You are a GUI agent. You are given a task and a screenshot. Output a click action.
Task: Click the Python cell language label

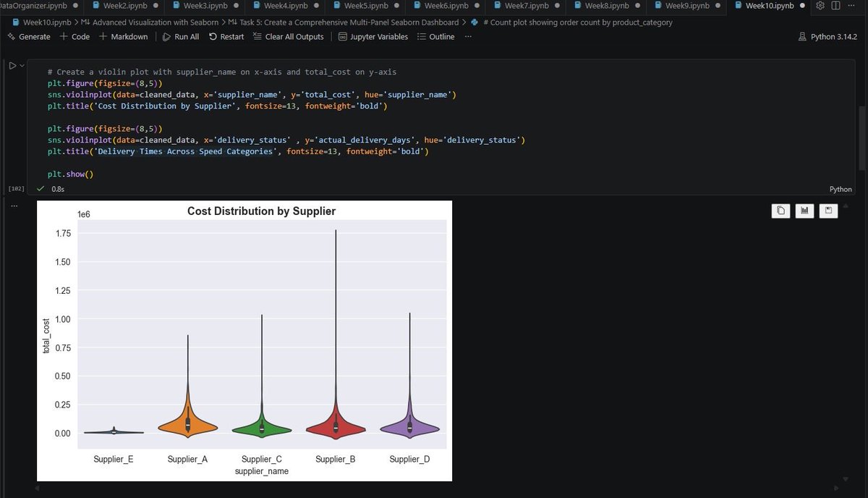point(841,189)
